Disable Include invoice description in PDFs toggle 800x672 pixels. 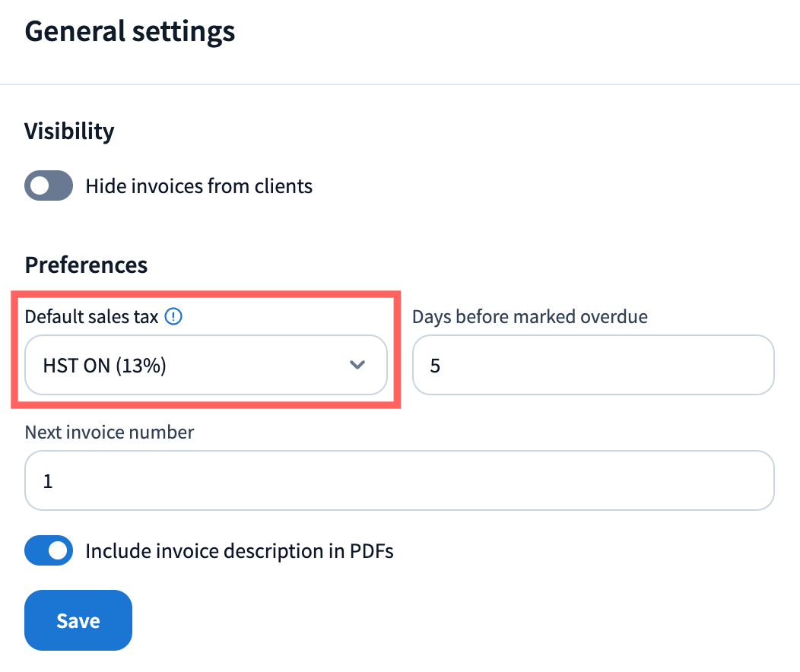point(49,551)
